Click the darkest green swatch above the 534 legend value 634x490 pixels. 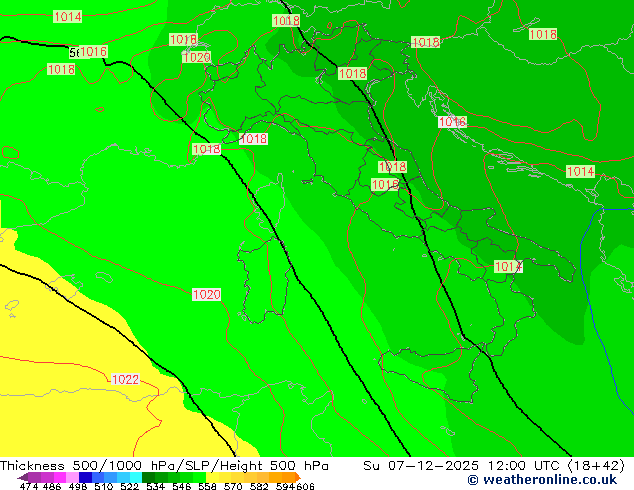[x=148, y=477]
